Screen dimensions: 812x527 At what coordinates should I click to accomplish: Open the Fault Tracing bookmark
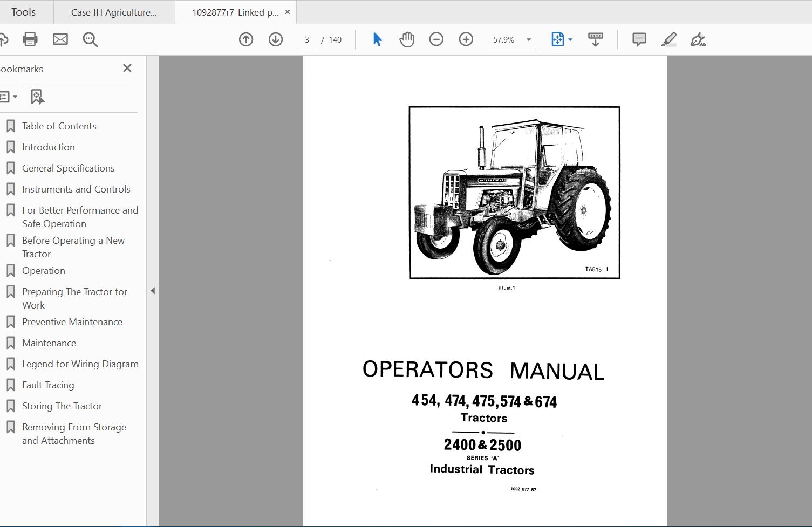click(48, 385)
